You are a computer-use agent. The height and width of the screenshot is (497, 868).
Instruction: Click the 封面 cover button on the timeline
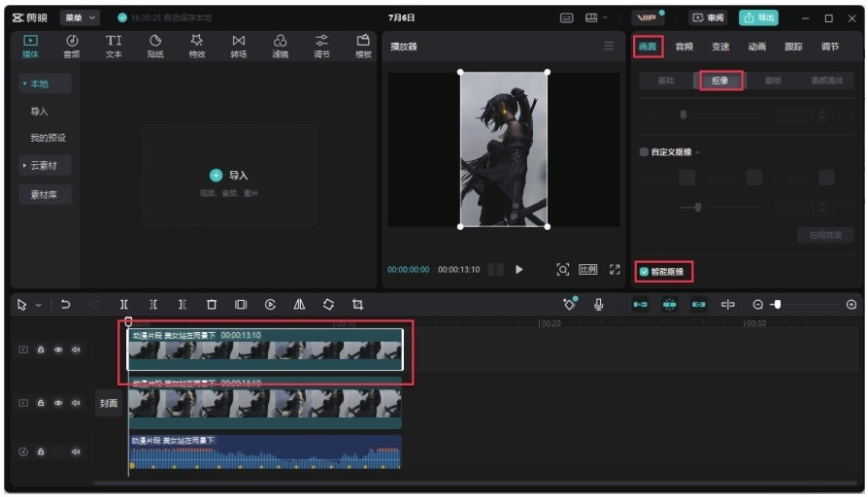click(108, 403)
